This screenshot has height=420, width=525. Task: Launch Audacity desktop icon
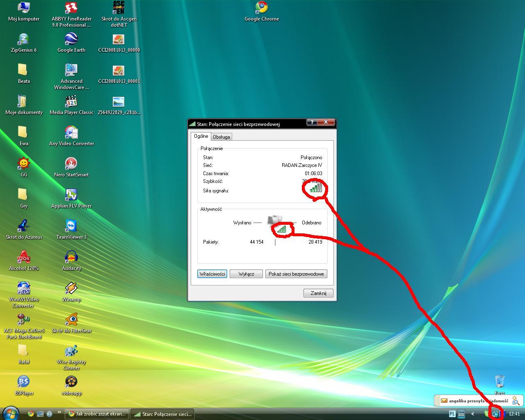(71, 261)
